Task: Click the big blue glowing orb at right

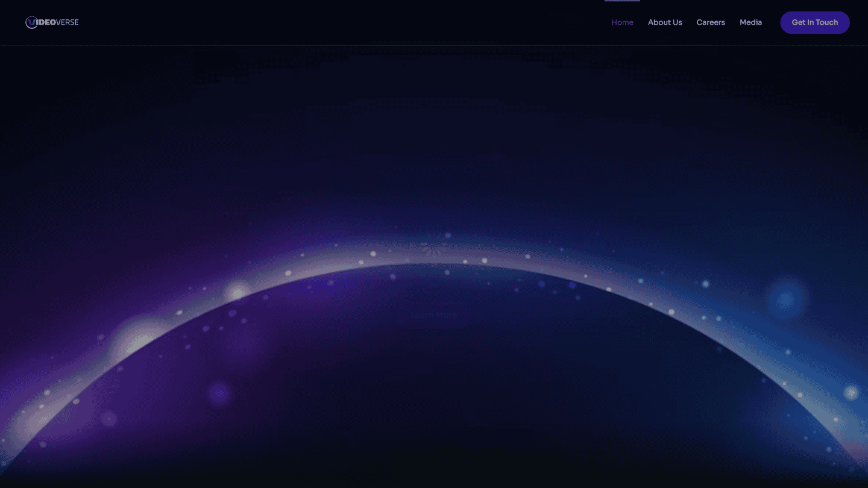Action: pyautogui.click(x=785, y=299)
